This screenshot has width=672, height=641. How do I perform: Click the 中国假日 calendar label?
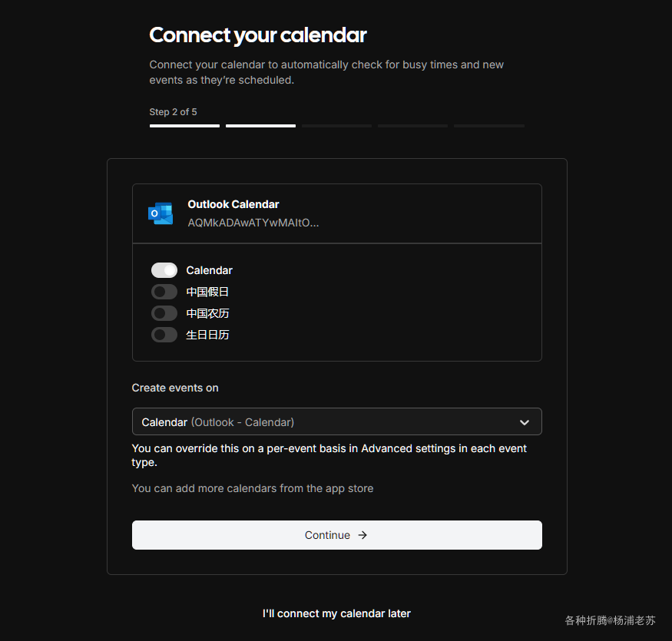207,292
